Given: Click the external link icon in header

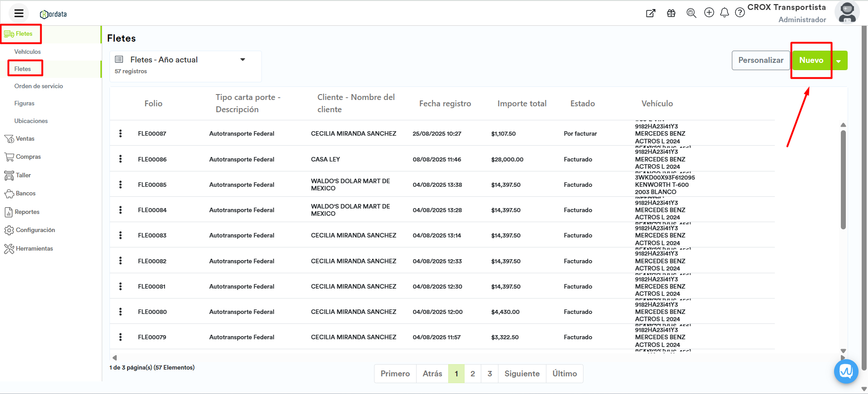Looking at the screenshot, I should pyautogui.click(x=650, y=13).
